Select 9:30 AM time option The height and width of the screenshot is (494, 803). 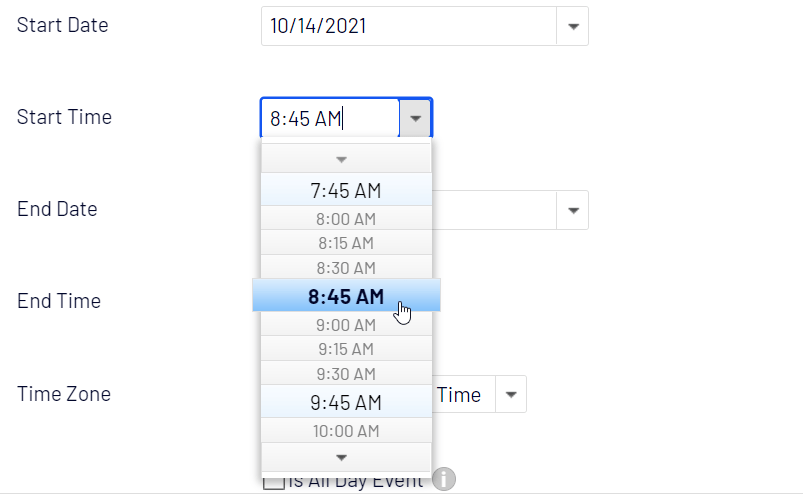click(346, 374)
